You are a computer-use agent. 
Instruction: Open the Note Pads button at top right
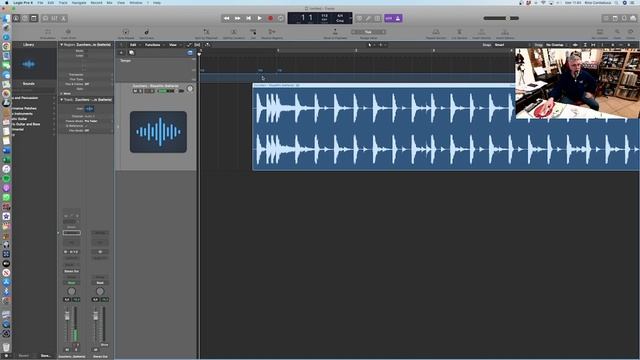[x=615, y=18]
